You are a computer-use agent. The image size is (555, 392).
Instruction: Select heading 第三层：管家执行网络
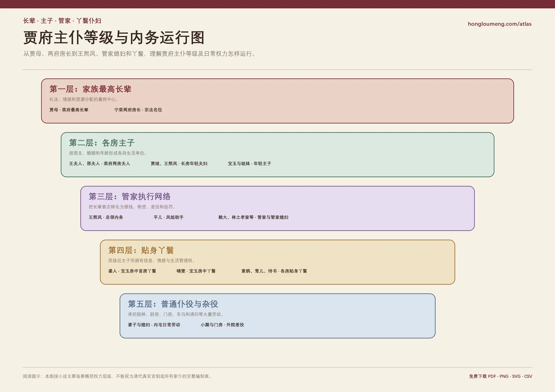130,196
